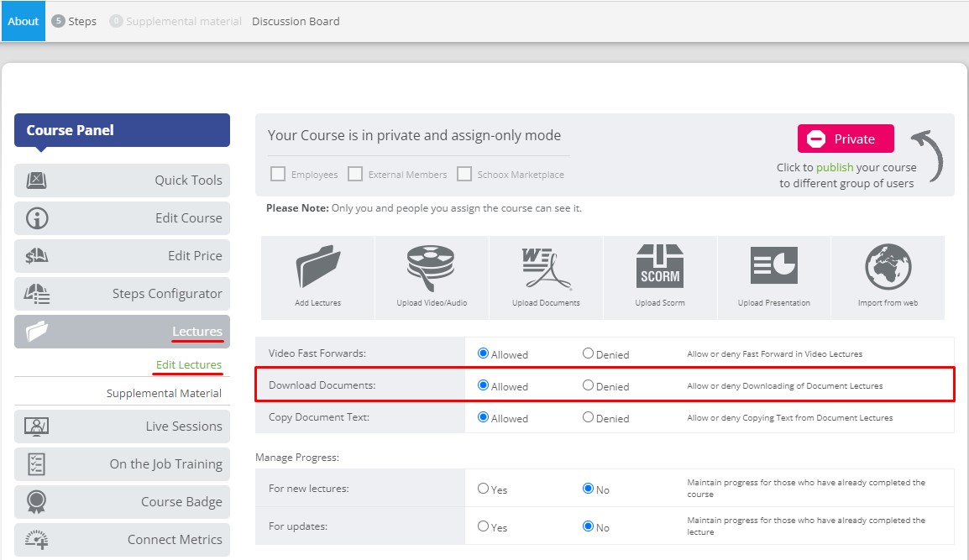Check the Employees checkbox
Viewport: 969px width, 560px height.
tap(278, 175)
